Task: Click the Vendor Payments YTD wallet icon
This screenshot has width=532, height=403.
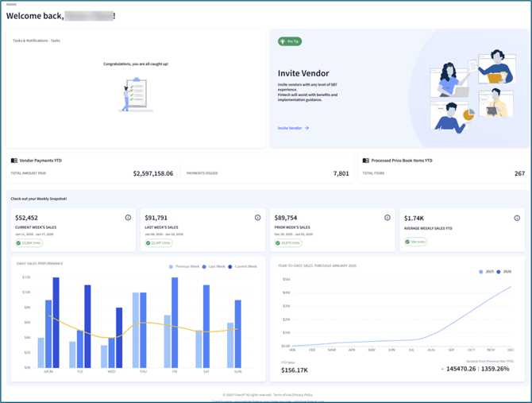Action: pyautogui.click(x=14, y=161)
